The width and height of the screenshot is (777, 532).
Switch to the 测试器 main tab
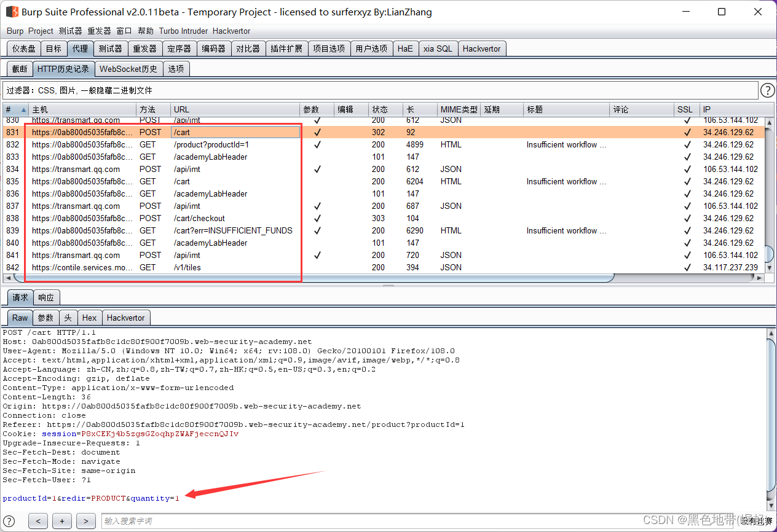[111, 49]
